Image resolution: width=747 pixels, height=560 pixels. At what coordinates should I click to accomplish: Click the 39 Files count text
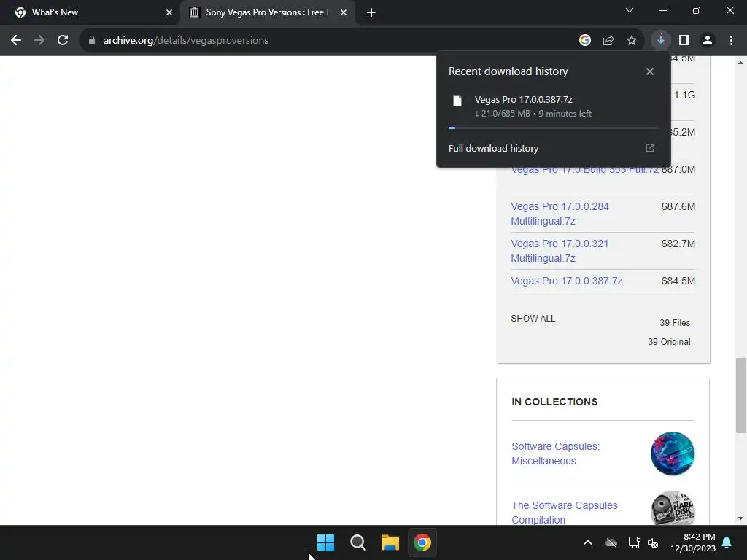click(675, 323)
